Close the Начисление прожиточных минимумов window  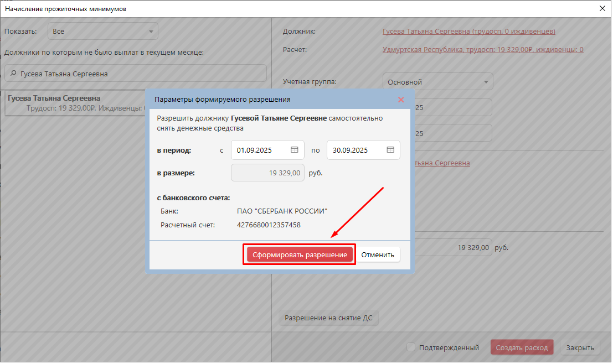(x=602, y=8)
